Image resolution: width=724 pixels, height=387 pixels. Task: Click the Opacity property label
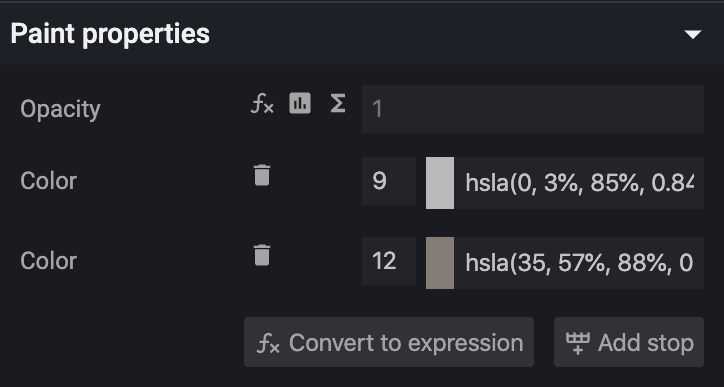pos(60,110)
